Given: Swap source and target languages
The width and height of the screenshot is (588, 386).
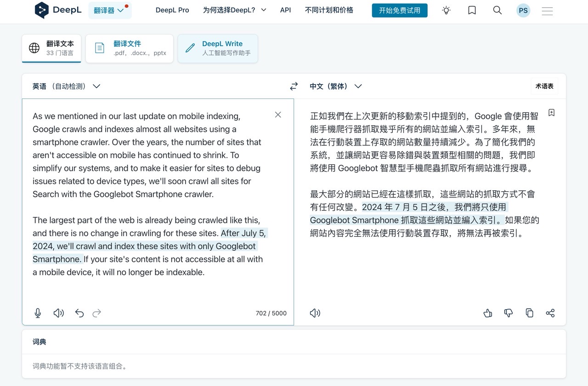Looking at the screenshot, I should [294, 86].
